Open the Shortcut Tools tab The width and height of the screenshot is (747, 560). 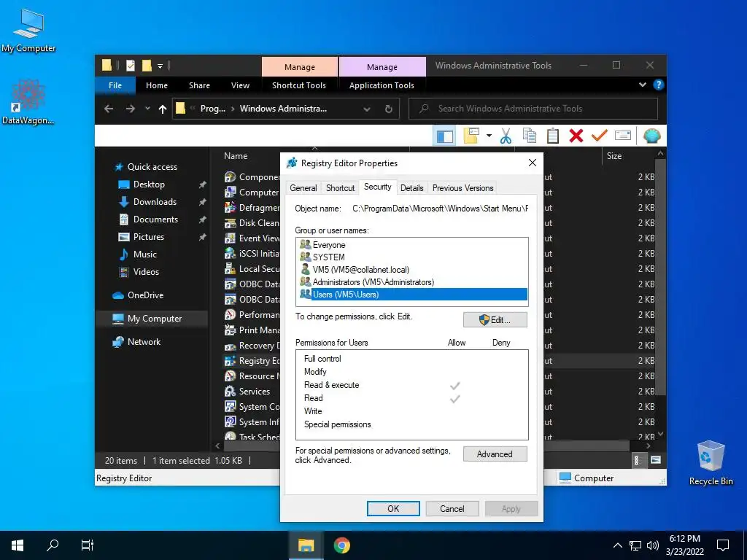(299, 85)
